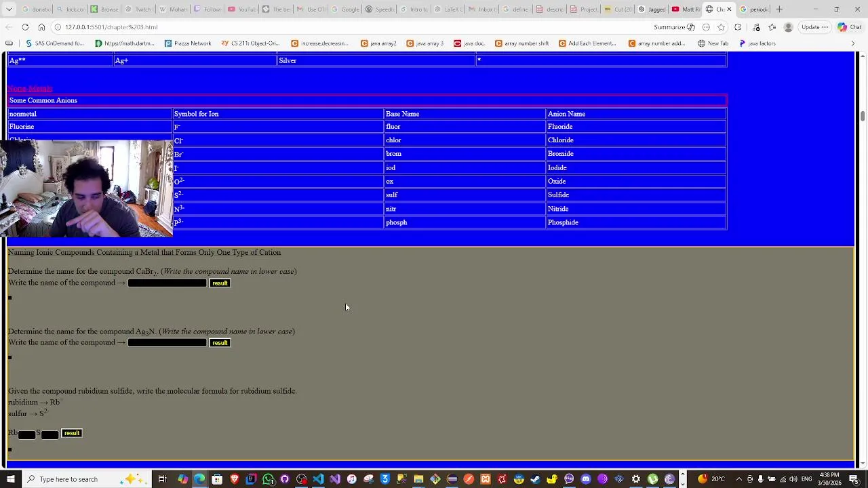Screen dimensions: 868x488
Task: Open Visual Studio purple taskbar icon
Action: click(x=335, y=479)
